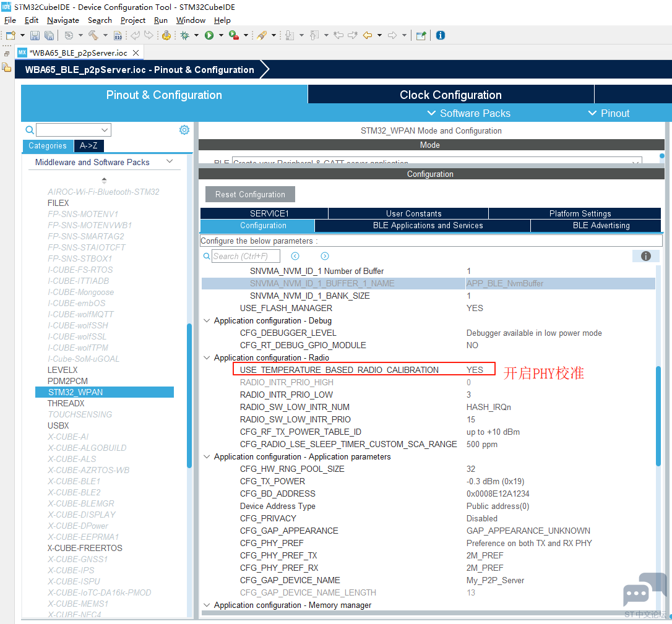
Task: Click the Reset Configuration button
Action: click(250, 194)
